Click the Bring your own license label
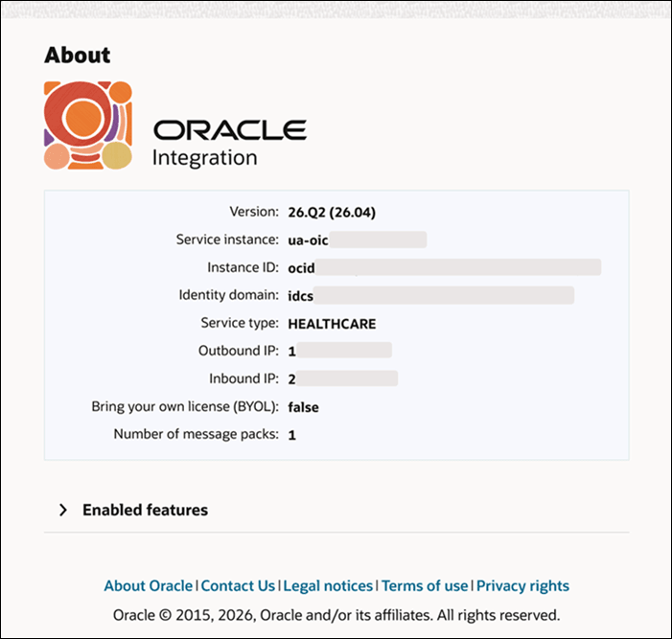Screen dimensions: 672x639 click(x=185, y=406)
